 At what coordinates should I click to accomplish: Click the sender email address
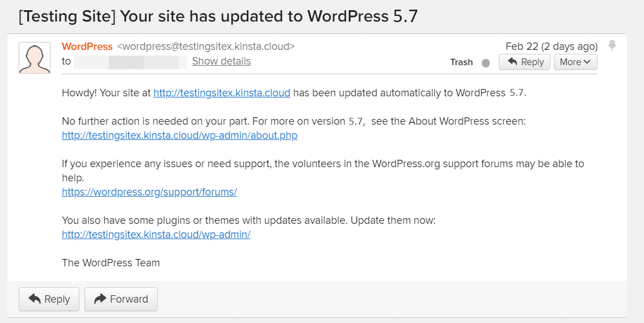coord(206,46)
